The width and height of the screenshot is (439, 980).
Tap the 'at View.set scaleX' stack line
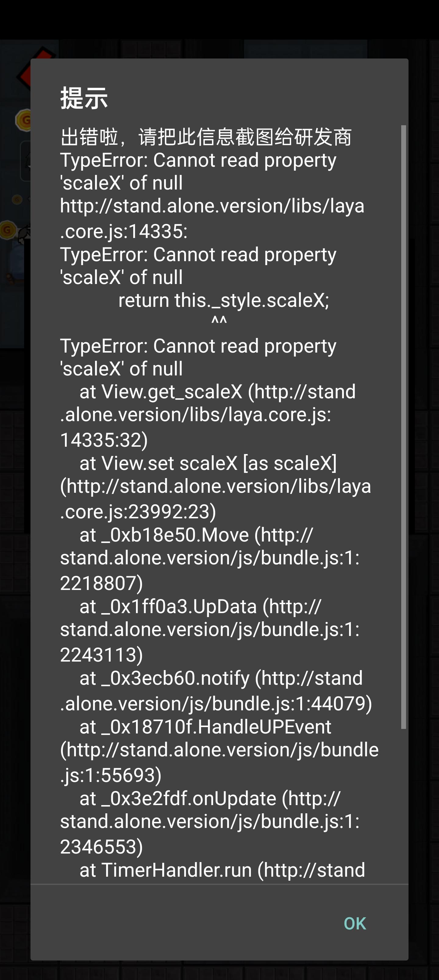208,463
